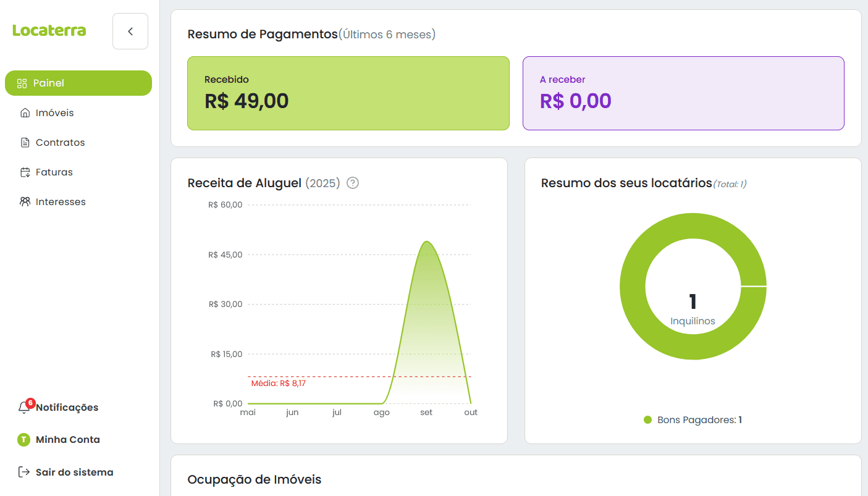Click the Faturas calendar icon
Viewport: 868px width, 496px height.
pos(25,172)
